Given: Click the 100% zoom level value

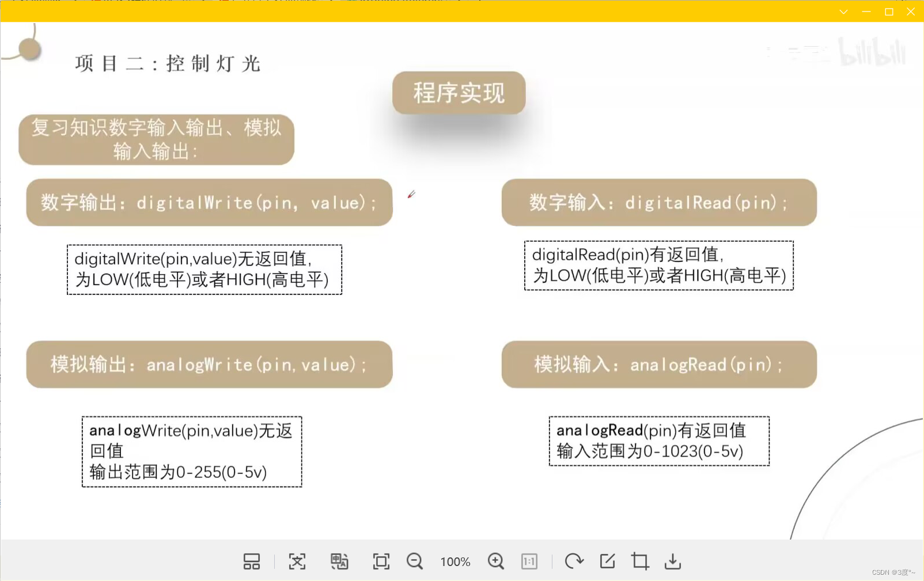Looking at the screenshot, I should pos(455,562).
